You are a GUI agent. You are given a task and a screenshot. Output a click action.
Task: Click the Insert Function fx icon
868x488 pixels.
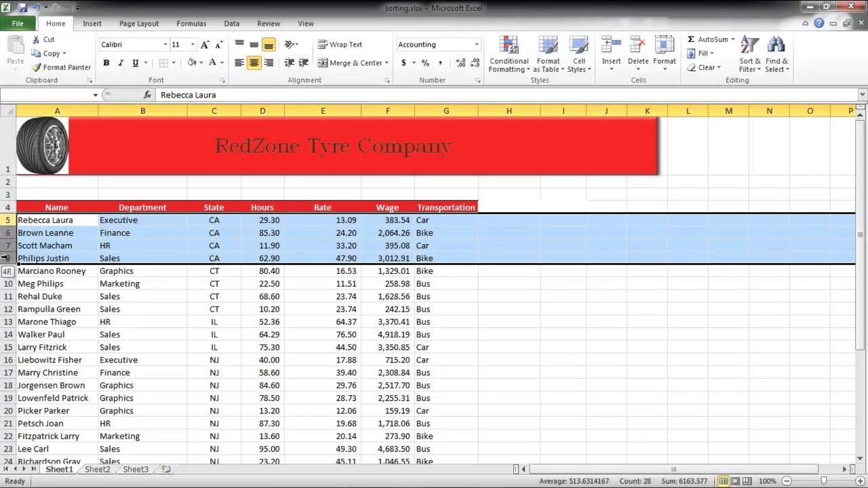click(147, 95)
